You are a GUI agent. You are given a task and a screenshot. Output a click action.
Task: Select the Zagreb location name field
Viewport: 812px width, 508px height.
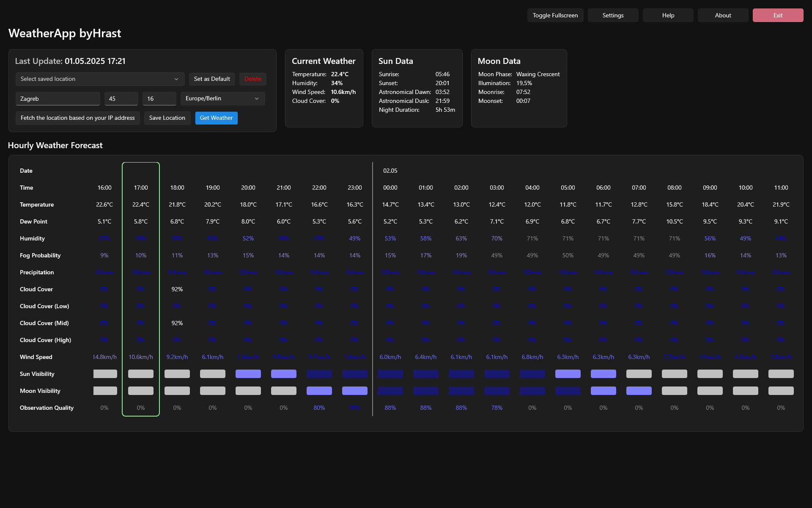pos(58,98)
